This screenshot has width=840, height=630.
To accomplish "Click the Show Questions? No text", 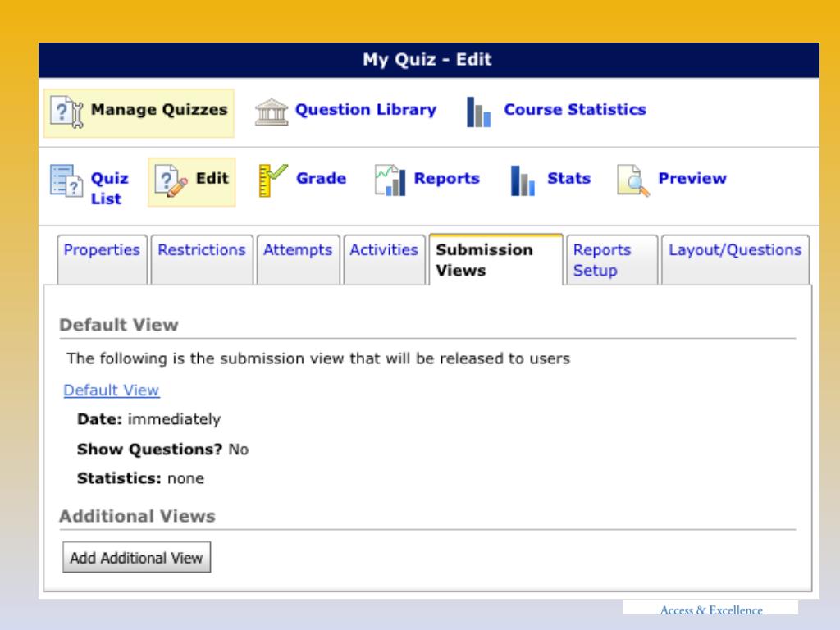I will point(163,449).
